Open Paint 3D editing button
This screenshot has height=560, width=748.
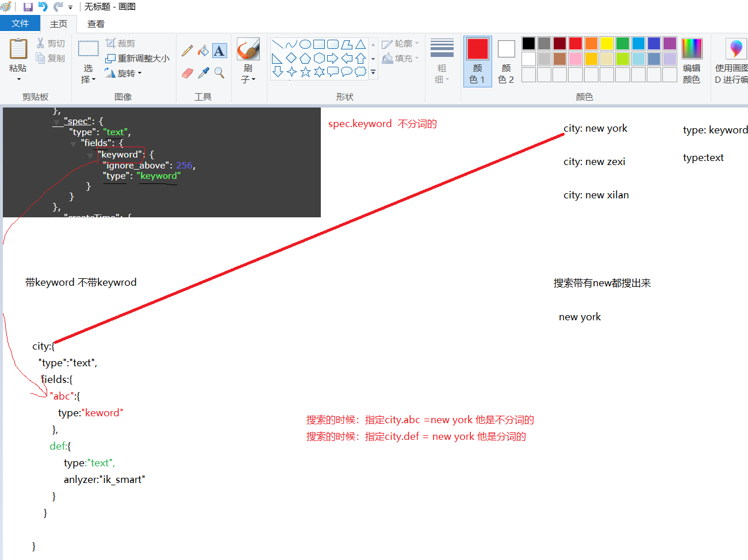731,61
